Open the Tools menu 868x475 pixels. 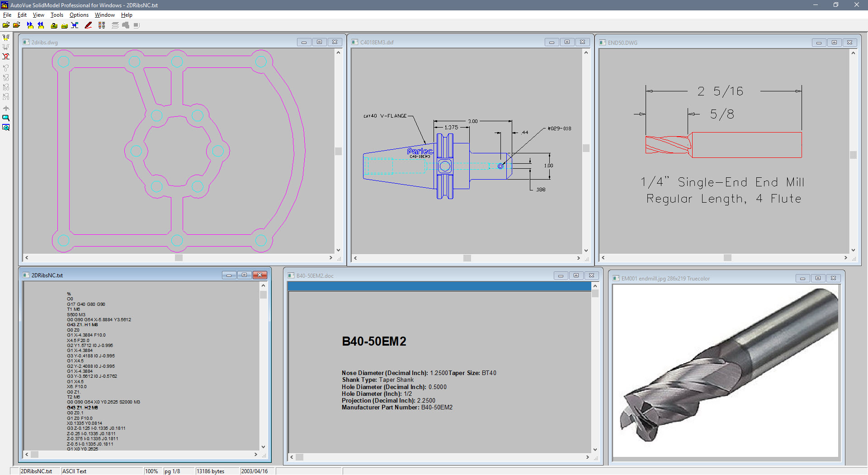pos(57,15)
